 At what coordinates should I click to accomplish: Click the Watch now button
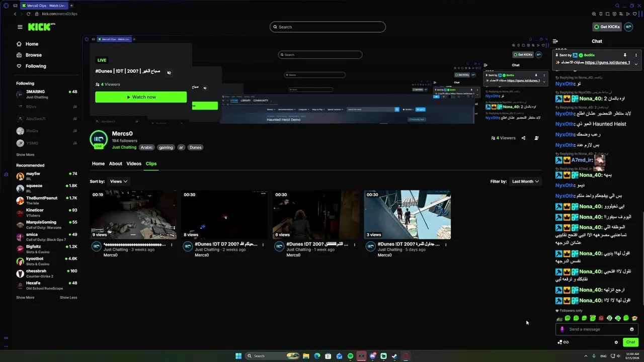(x=141, y=97)
